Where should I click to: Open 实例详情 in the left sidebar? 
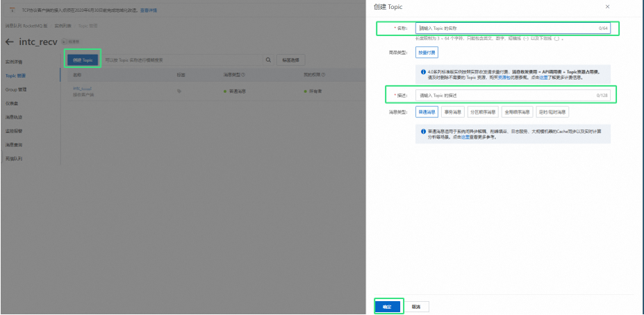(x=14, y=62)
